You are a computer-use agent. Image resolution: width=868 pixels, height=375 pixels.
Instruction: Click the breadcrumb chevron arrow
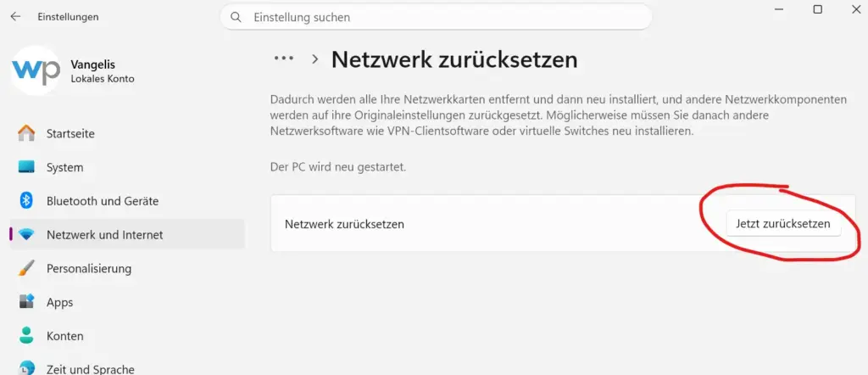(315, 59)
